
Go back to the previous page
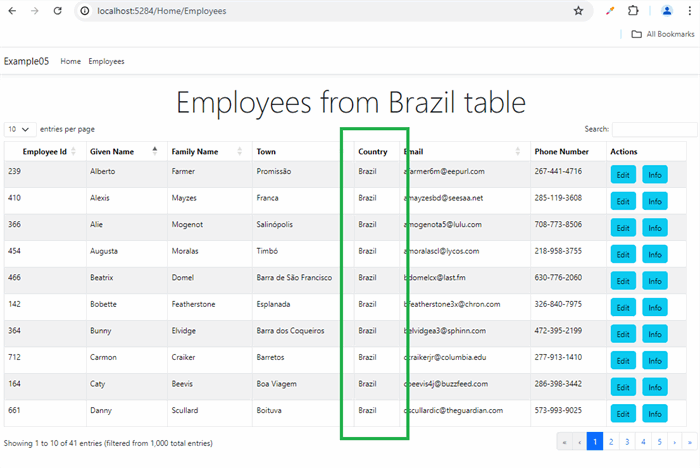pos(12,11)
